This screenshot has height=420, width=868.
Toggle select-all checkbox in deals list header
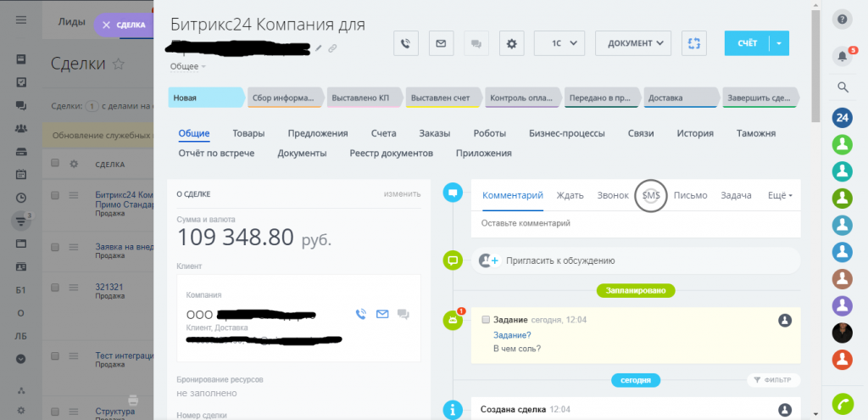tap(56, 164)
